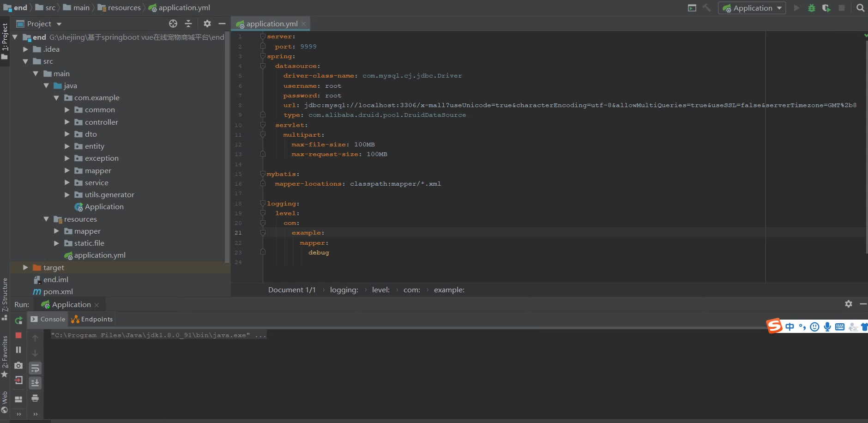Pause the program output
Viewport: 868px width, 423px height.
click(18, 350)
